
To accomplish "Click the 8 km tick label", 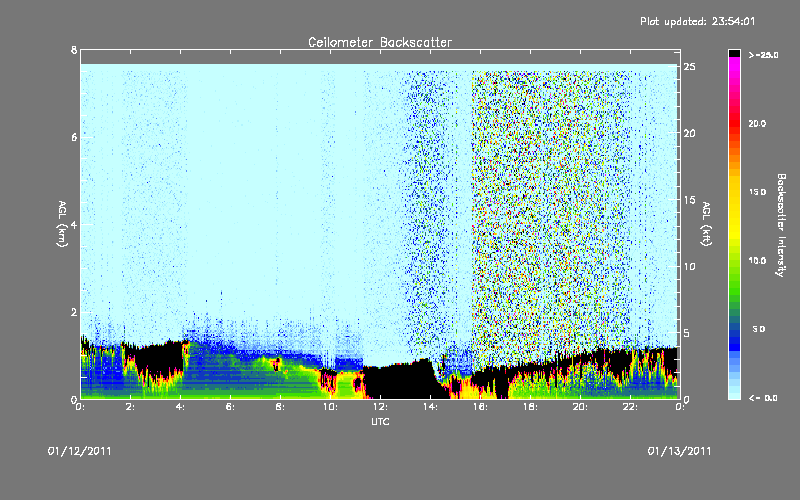I will click(74, 50).
